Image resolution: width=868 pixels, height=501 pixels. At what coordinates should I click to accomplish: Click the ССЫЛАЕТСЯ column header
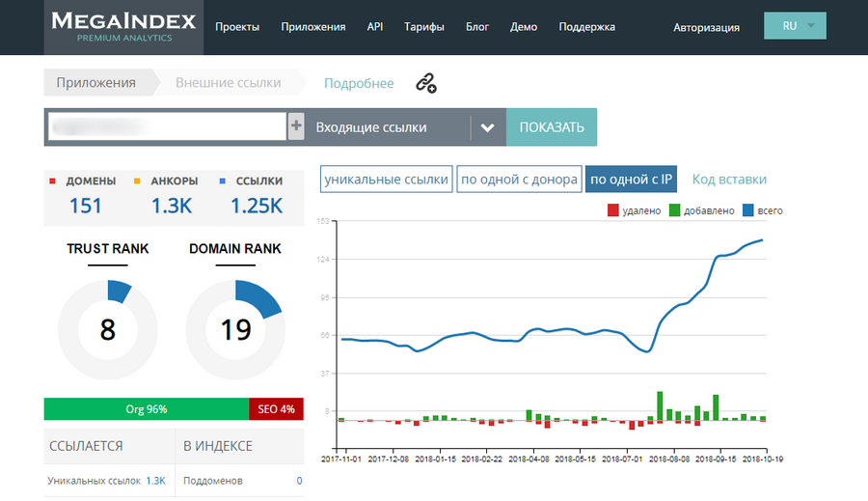pos(86,446)
